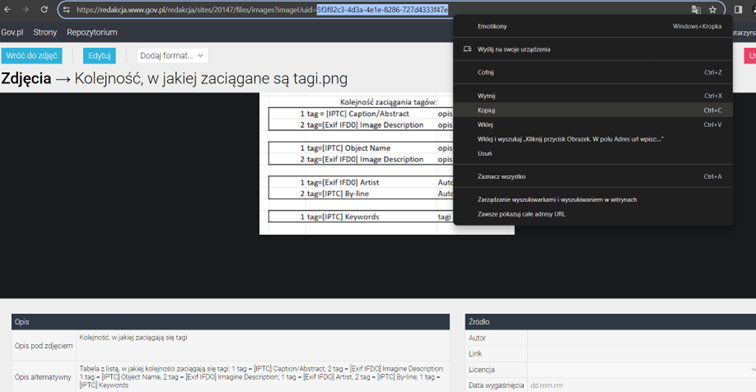756x392 pixels.
Task: Open site information icon in address bar
Action: coord(67,10)
